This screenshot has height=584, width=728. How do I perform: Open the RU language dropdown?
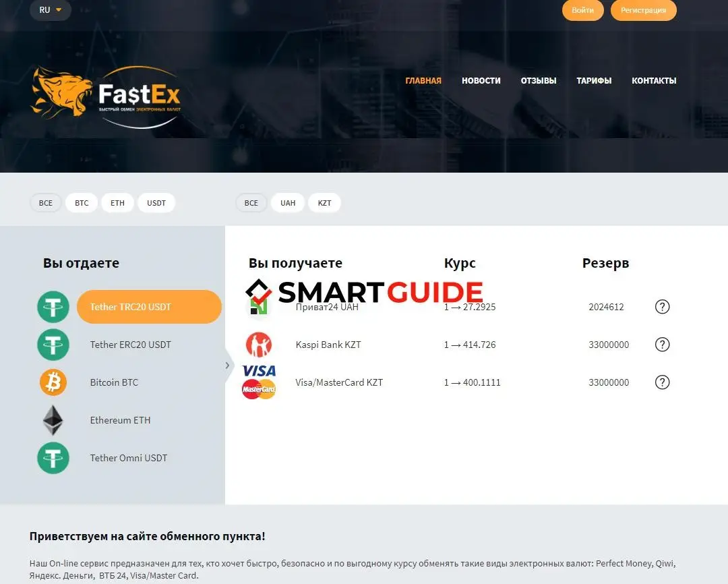pos(51,10)
